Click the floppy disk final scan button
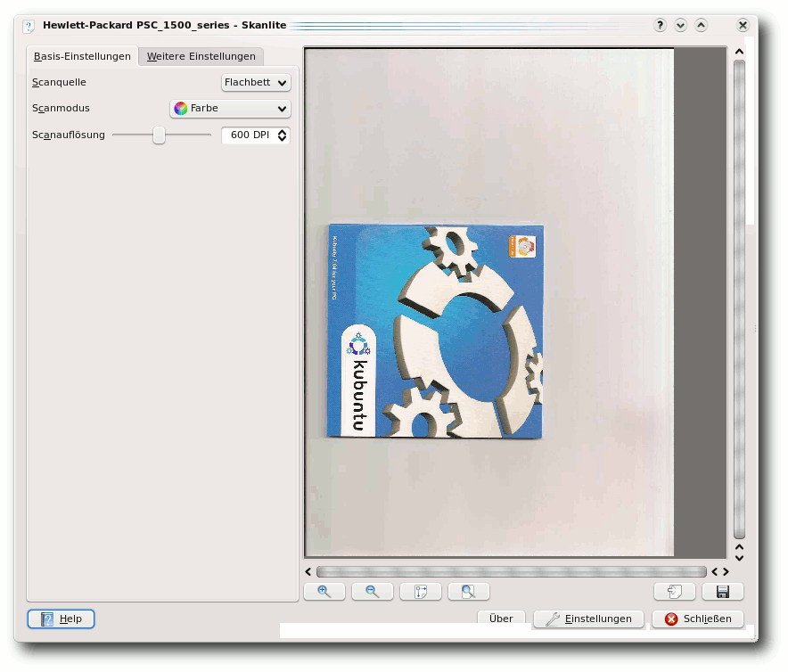This screenshot has width=788, height=672. click(723, 592)
